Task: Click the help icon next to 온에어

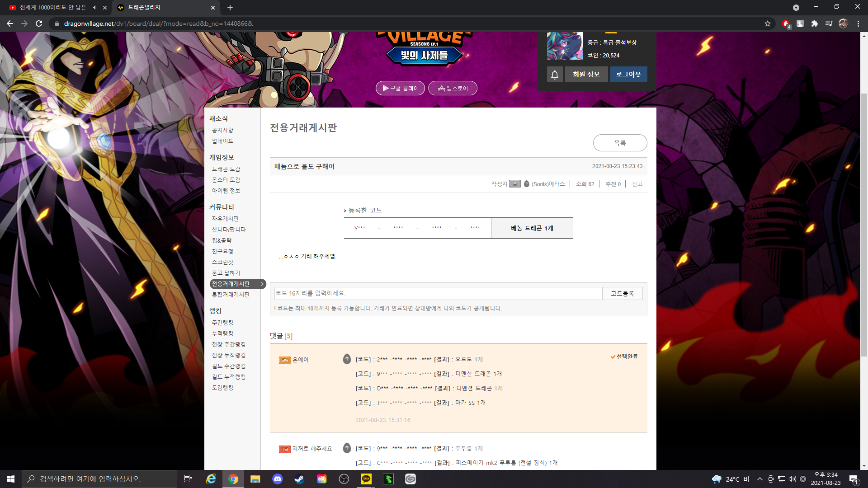Action: tap(347, 359)
